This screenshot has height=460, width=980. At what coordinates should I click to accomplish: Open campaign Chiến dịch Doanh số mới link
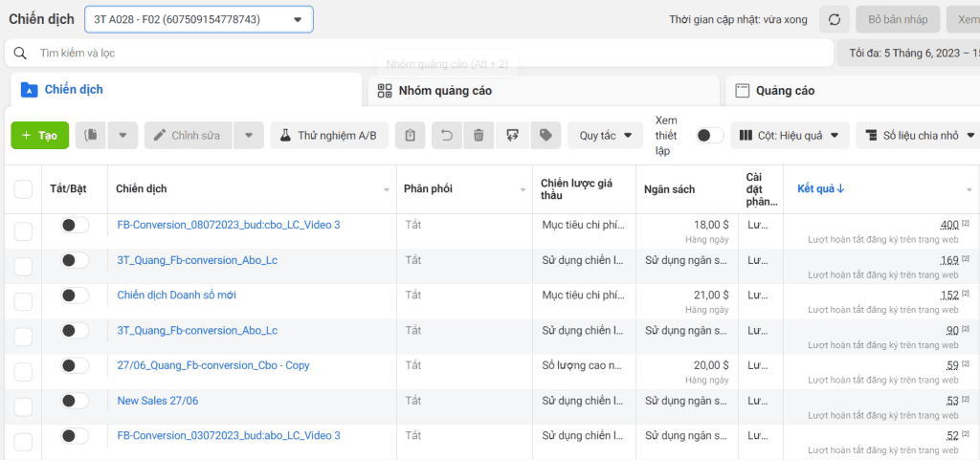(x=177, y=296)
